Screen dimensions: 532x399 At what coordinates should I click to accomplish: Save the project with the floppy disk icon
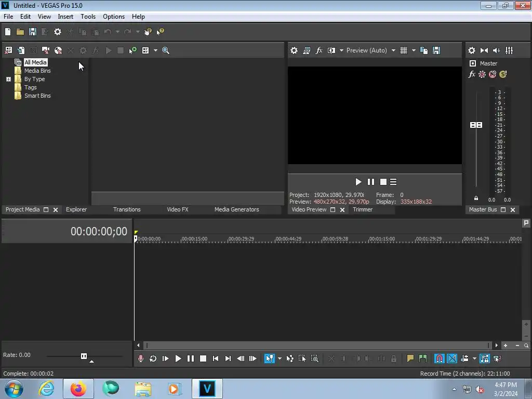click(x=33, y=32)
